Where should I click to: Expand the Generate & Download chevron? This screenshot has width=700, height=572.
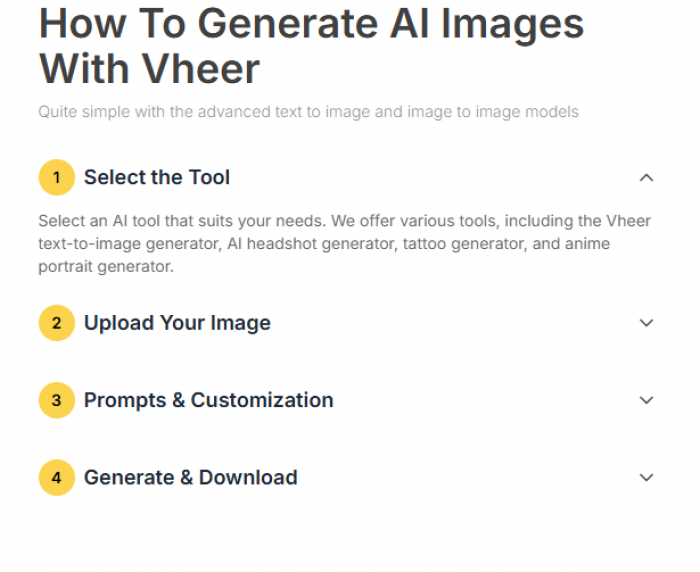(x=646, y=478)
